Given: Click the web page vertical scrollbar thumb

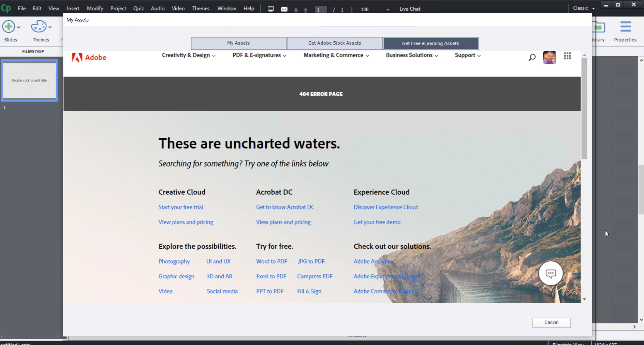Looking at the screenshot, I should [x=584, y=109].
